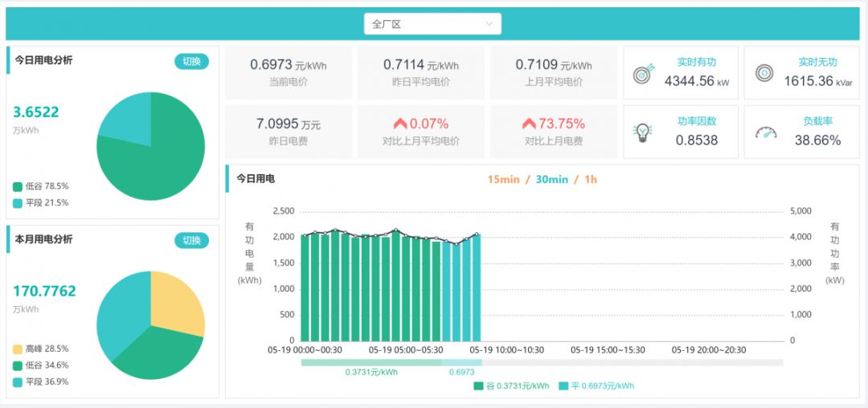Switch chart interval to 15min
The width and height of the screenshot is (868, 408).
coord(503,179)
